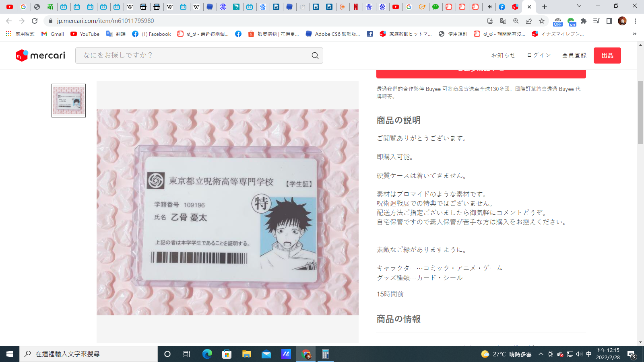Open the weather widget 27°C 晴時多雲

506,354
